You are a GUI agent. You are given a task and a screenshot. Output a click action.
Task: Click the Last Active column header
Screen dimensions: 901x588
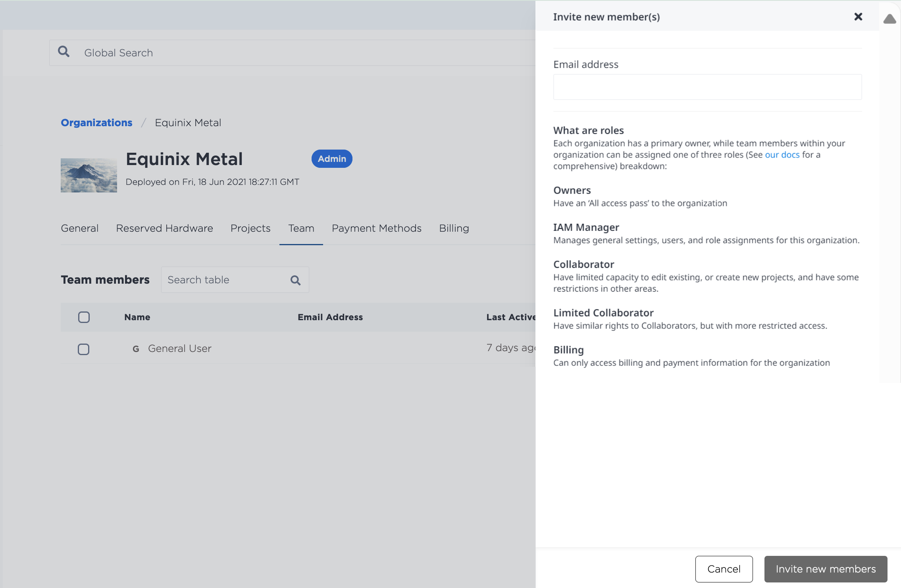[511, 317]
